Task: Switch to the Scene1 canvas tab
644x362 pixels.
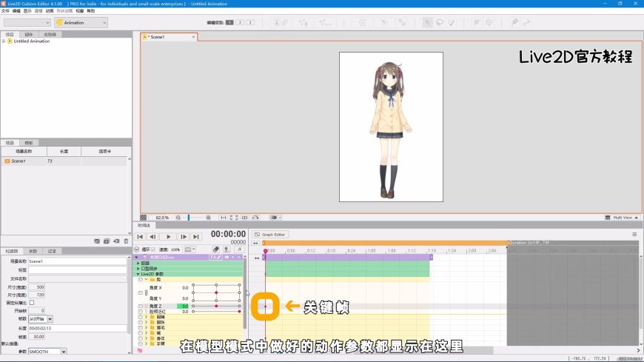Action: [x=169, y=37]
